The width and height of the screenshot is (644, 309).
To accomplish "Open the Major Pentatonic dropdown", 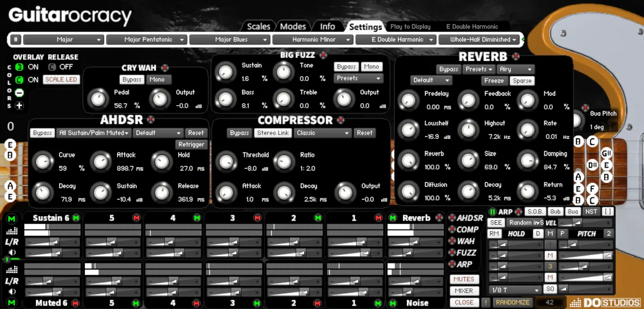I will coord(147,40).
